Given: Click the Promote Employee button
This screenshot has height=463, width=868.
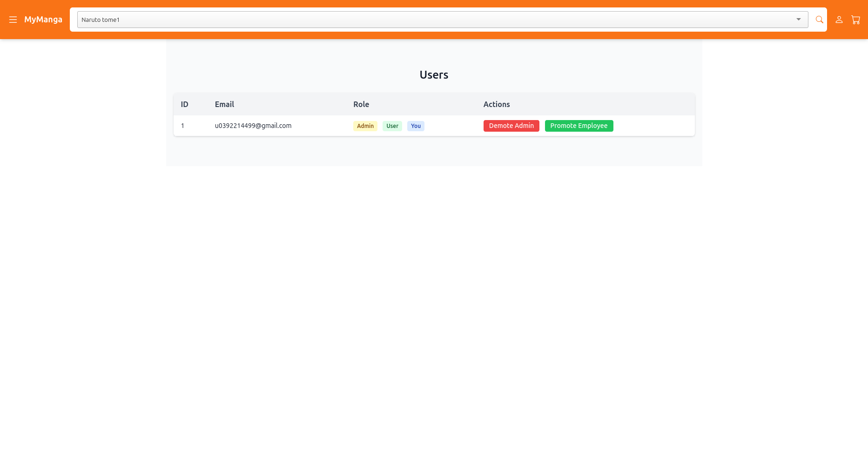Looking at the screenshot, I should coord(579,126).
